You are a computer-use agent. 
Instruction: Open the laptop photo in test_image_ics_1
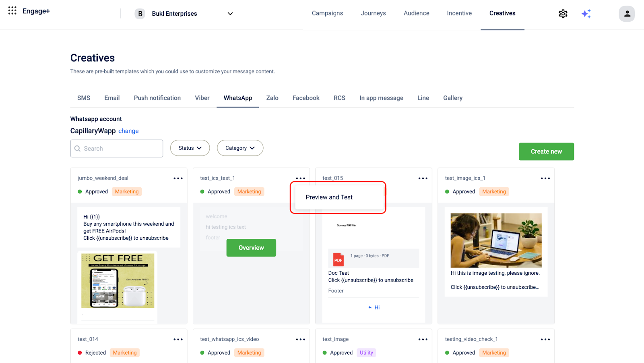(x=496, y=241)
